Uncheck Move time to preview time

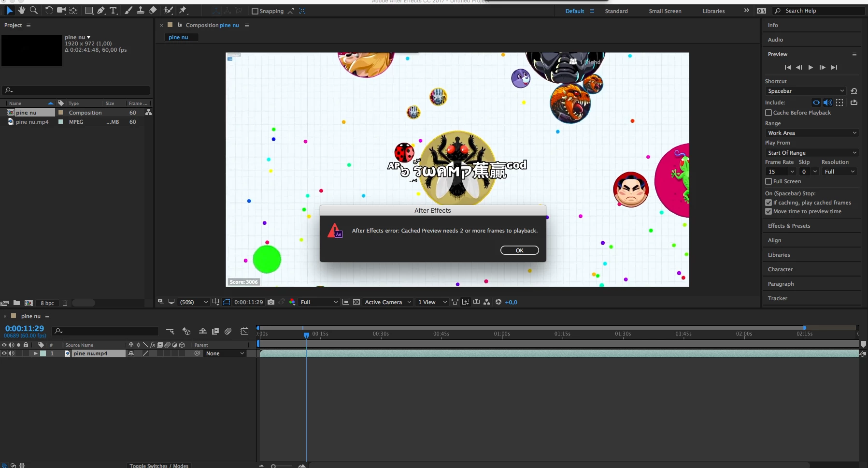(768, 211)
